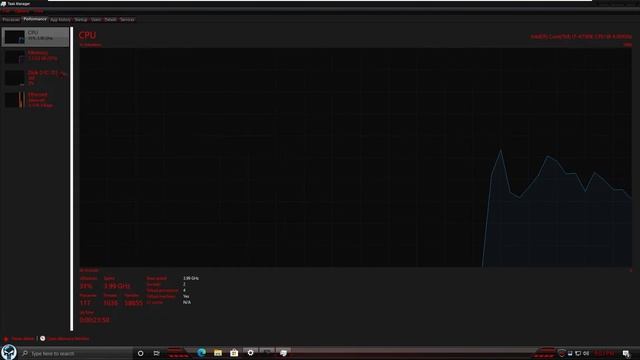
Task: Select the CPU entry in the sidebar
Action: (x=36, y=37)
